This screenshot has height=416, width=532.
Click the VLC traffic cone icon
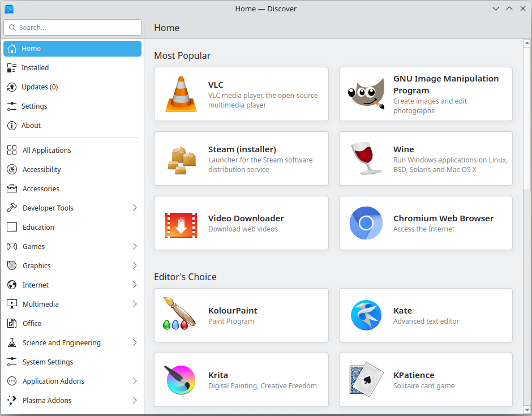tap(181, 94)
